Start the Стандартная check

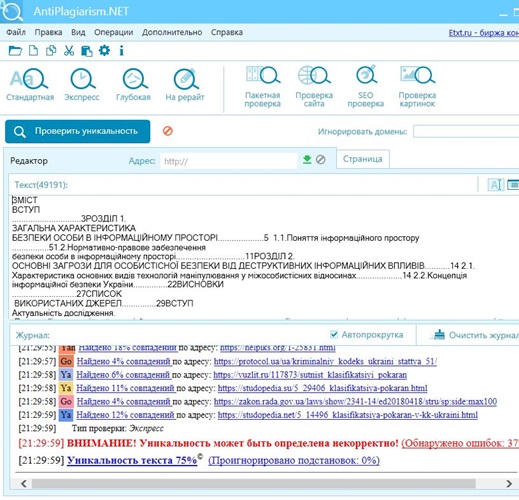pos(30,85)
